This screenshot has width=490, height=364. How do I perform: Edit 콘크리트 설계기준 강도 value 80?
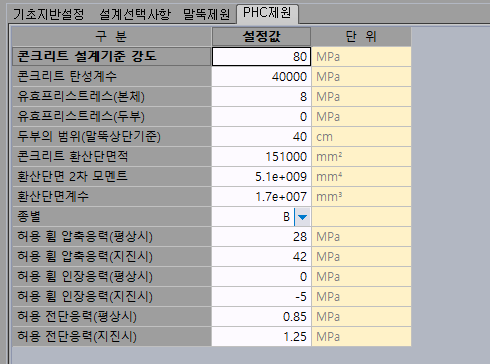coord(261,57)
